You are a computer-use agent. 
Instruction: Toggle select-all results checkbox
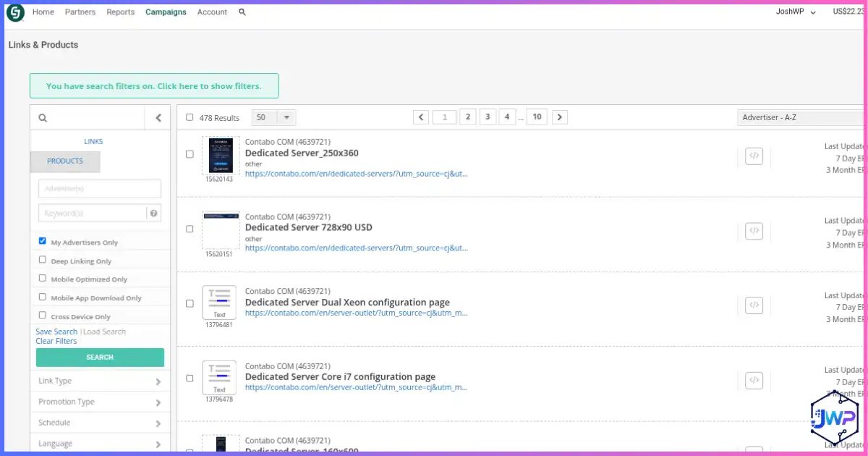click(x=190, y=117)
